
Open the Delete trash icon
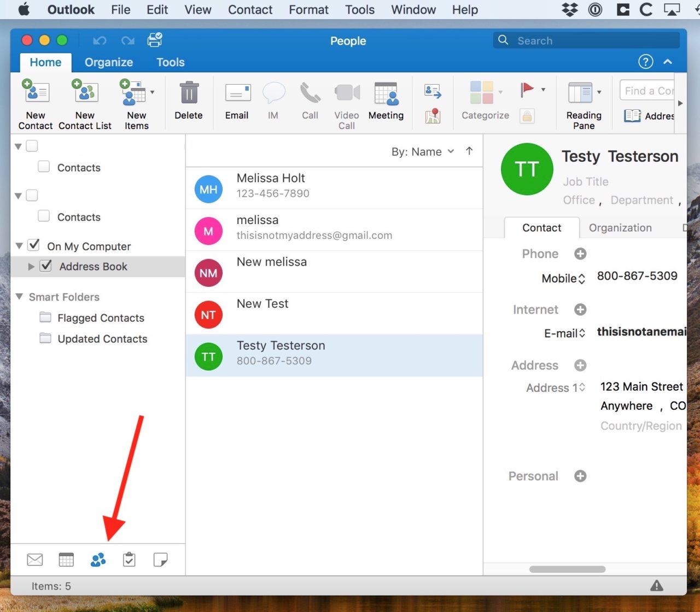pos(188,98)
